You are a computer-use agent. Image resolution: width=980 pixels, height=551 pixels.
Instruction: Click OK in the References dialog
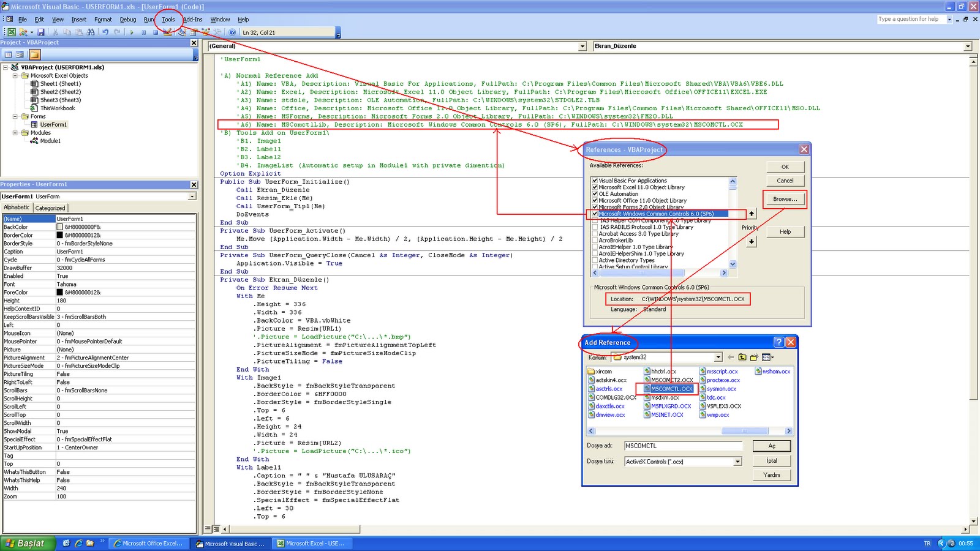pyautogui.click(x=785, y=167)
